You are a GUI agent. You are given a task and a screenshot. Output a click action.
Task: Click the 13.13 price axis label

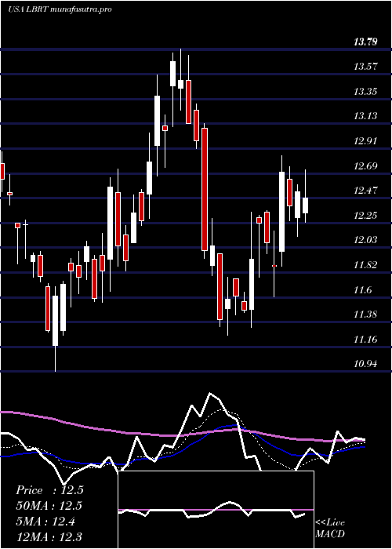(365, 116)
